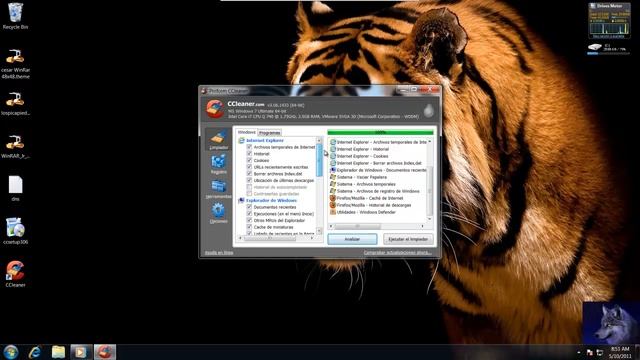The width and height of the screenshot is (640, 360).
Task: Click the wolf picture gadget
Action: [x=611, y=322]
